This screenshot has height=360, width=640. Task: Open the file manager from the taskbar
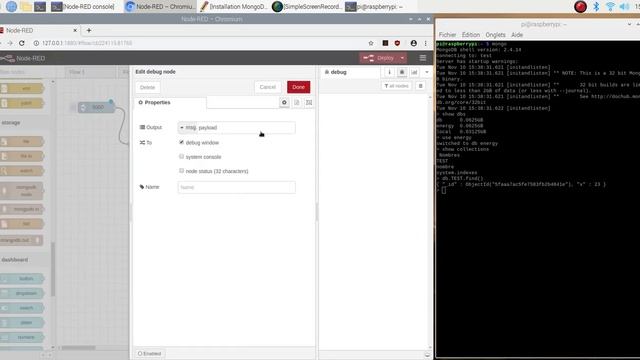tap(26, 7)
